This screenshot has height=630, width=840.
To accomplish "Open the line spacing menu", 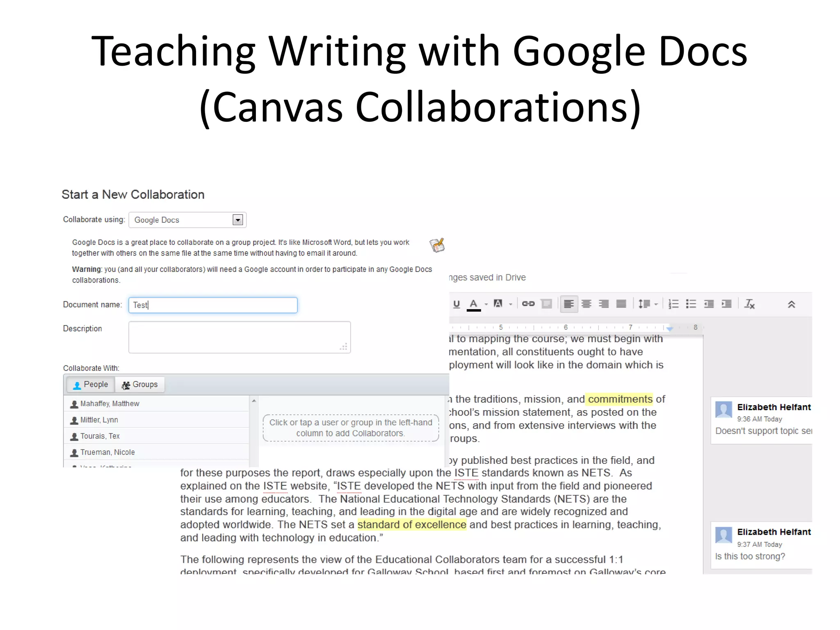I will click(x=648, y=304).
